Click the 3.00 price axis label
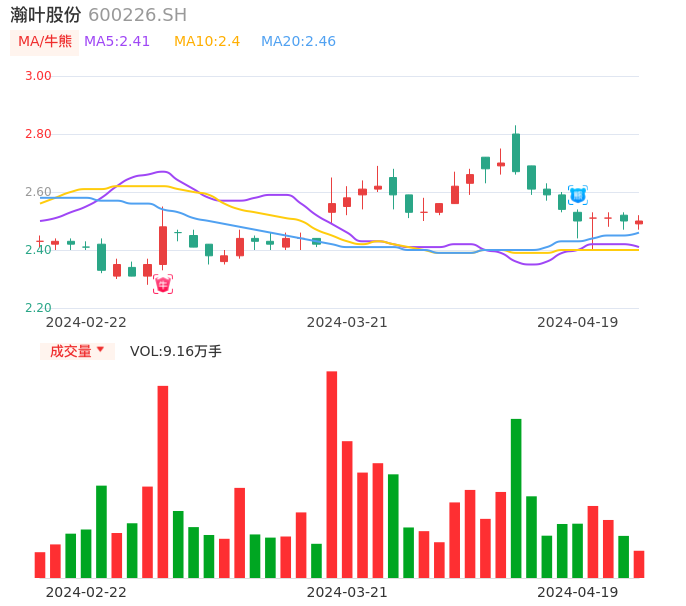 [38, 76]
